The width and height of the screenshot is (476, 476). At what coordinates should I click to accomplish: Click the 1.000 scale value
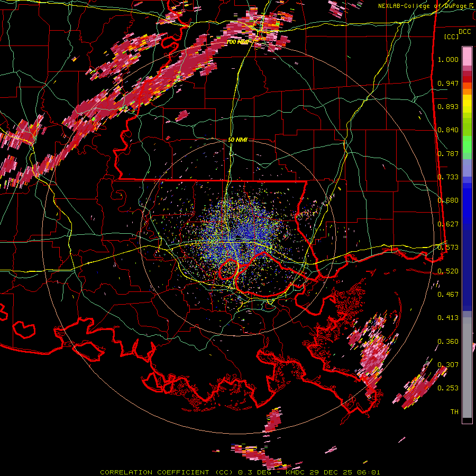(x=448, y=59)
